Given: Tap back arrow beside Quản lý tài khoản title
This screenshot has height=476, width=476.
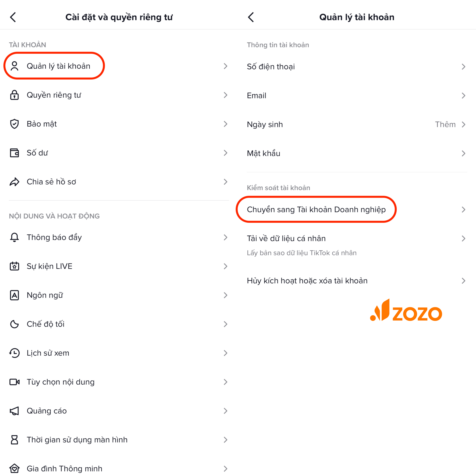Looking at the screenshot, I should point(251,17).
